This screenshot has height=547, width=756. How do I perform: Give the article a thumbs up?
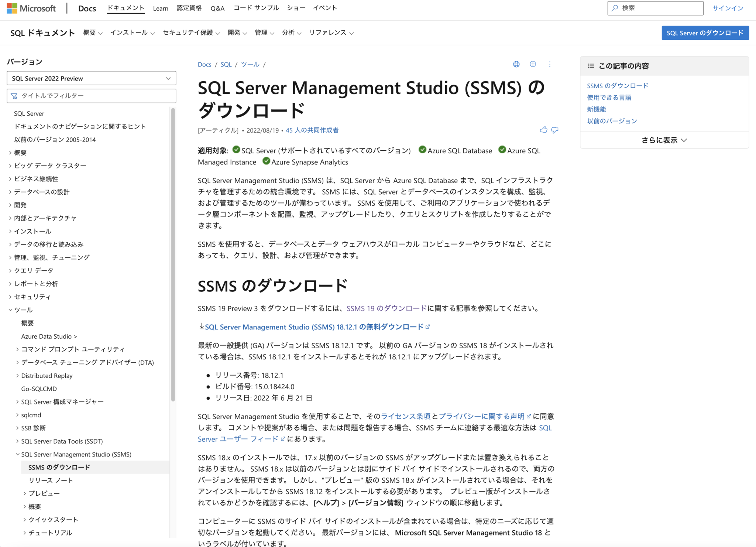(x=543, y=130)
